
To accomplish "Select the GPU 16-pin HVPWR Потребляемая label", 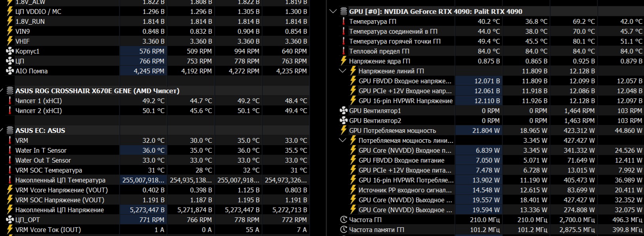I will click(x=406, y=180).
